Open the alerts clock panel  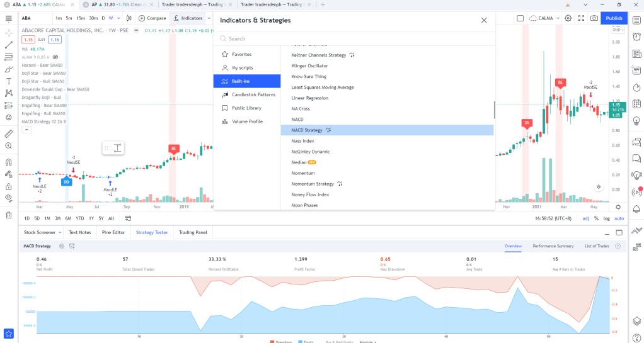pos(636,37)
